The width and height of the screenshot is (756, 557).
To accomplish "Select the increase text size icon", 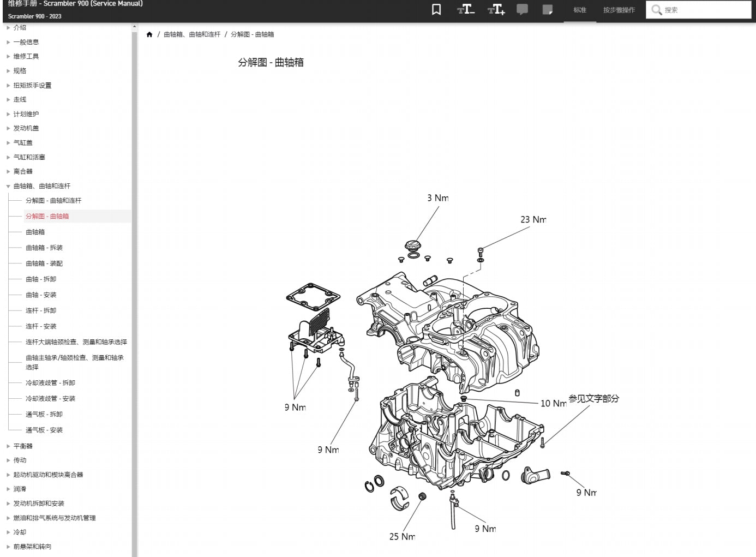I will pos(496,9).
